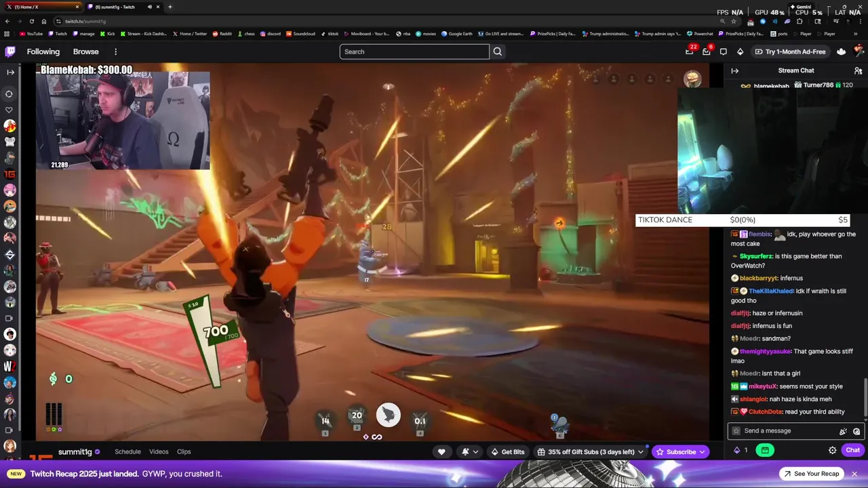Click username Skysurferz in chat
868x488 pixels.
pyautogui.click(x=757, y=256)
